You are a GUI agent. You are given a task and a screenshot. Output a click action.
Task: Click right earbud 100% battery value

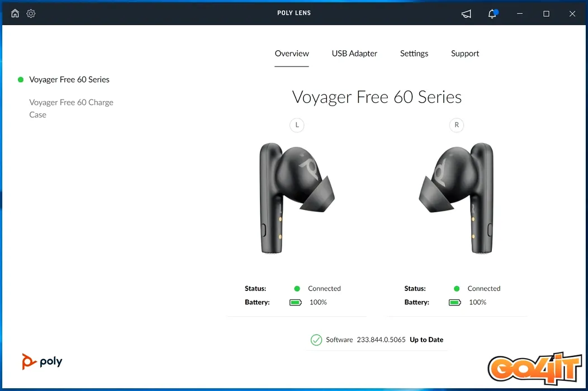[477, 302]
